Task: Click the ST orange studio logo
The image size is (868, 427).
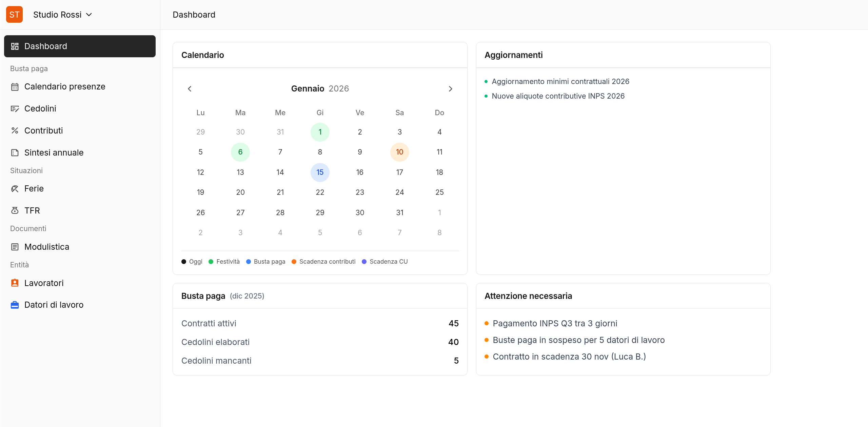Action: click(14, 15)
